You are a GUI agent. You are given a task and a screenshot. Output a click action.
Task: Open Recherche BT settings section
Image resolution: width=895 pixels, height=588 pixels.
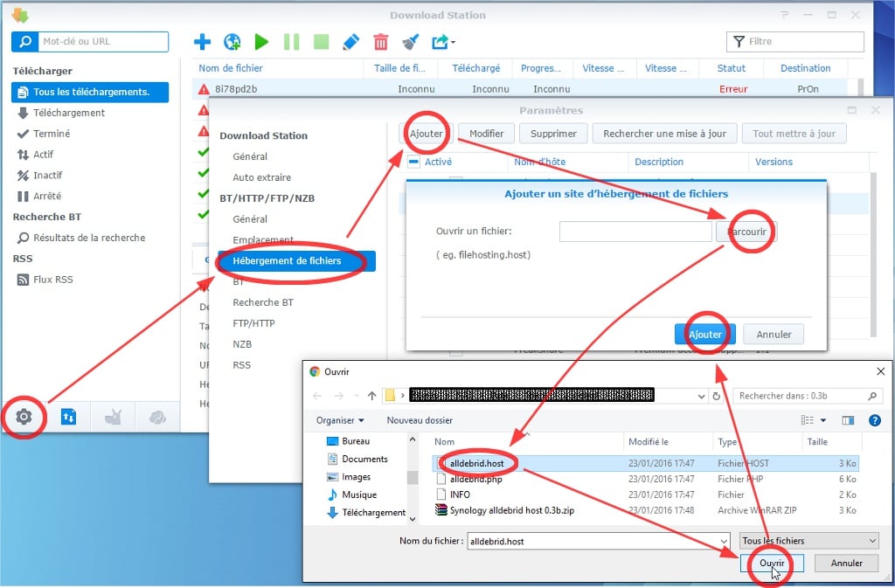click(262, 302)
